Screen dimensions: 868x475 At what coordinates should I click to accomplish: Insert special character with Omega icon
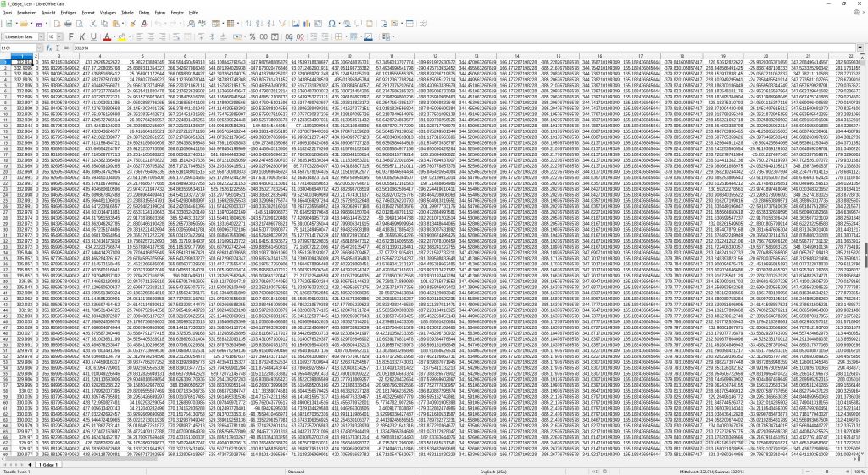(331, 24)
